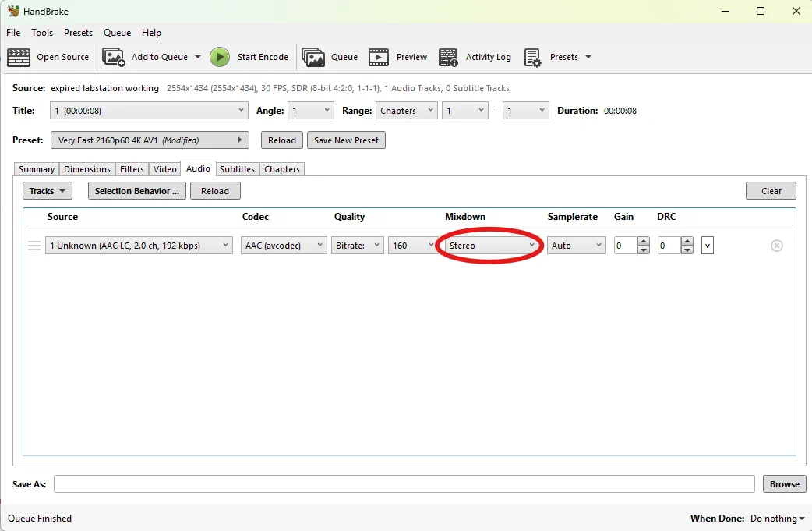Switch to the Chapters tab
Viewport: 812px width, 531px height.
tap(282, 169)
